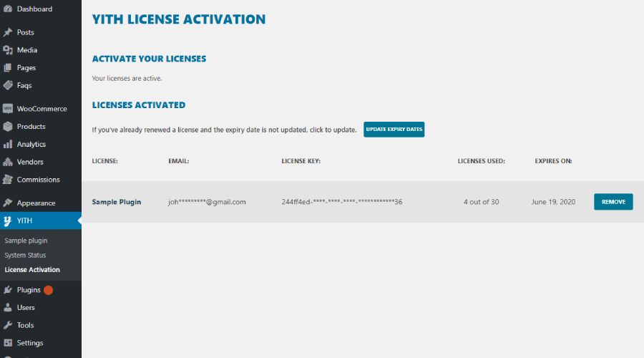Go to Media menu item
644x358 pixels.
click(x=27, y=49)
